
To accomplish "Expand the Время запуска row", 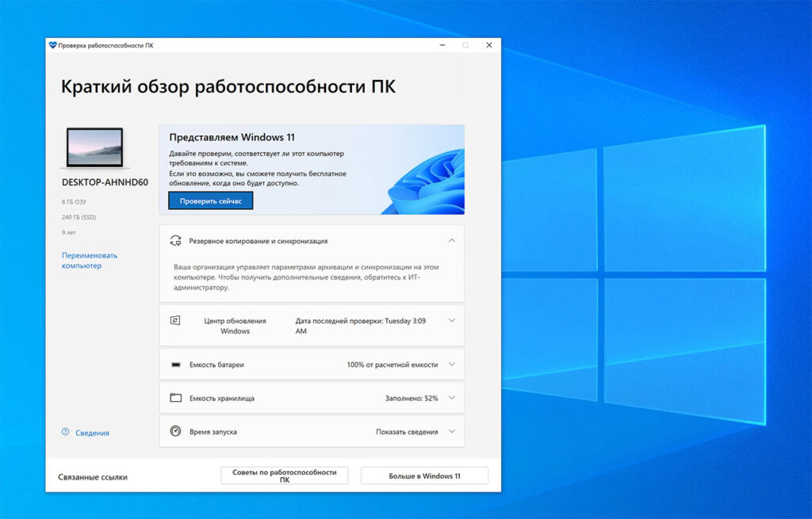I will click(x=451, y=431).
